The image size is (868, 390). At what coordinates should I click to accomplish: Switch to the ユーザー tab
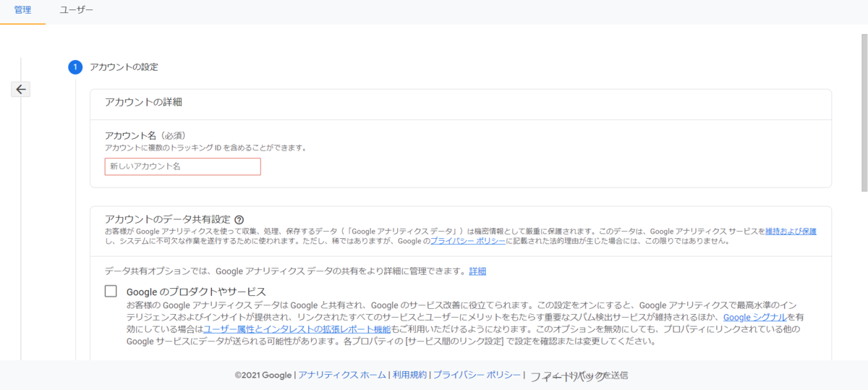coord(77,11)
